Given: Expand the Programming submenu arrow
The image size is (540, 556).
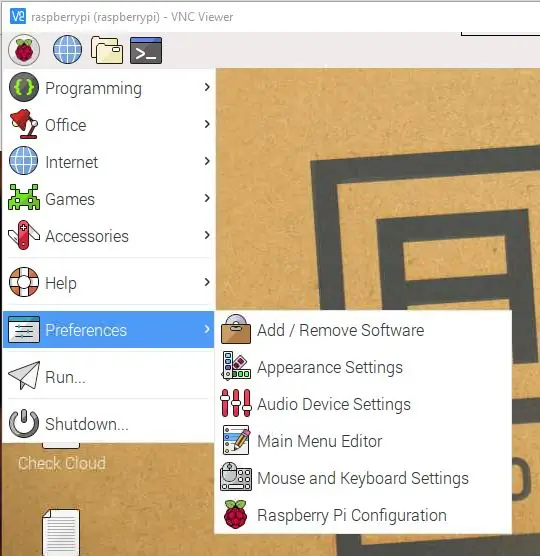Looking at the screenshot, I should (207, 87).
